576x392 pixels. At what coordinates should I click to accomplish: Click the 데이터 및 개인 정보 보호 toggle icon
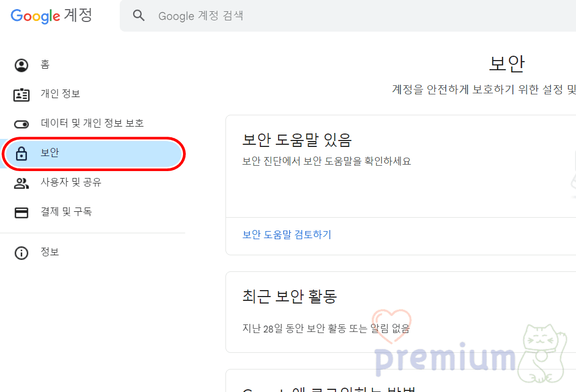click(21, 124)
